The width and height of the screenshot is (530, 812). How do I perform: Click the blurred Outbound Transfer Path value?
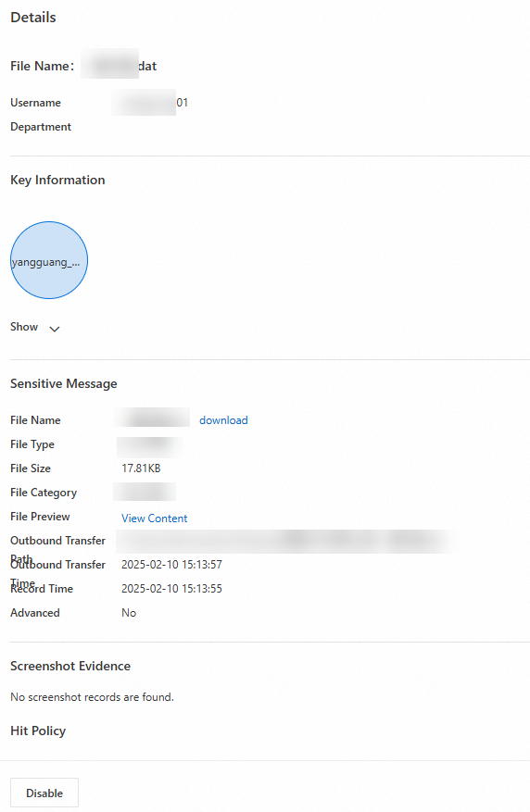(x=286, y=541)
